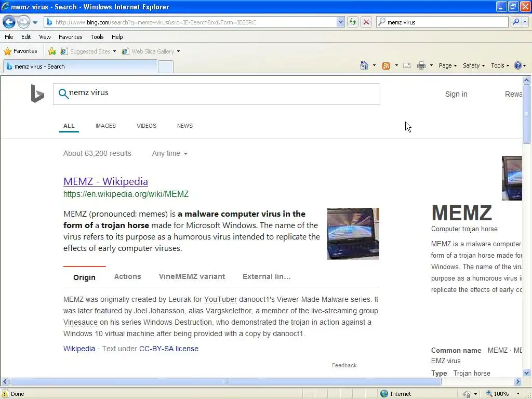
Task: Open the CC-BY-SA license link
Action: [x=169, y=349]
